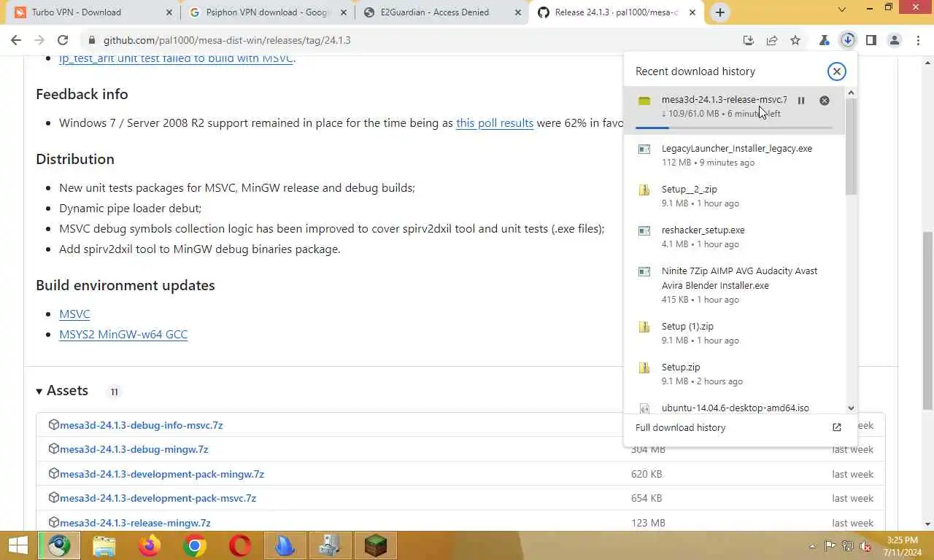Open the 'this poll results' link
This screenshot has width=934, height=560.
pos(495,122)
